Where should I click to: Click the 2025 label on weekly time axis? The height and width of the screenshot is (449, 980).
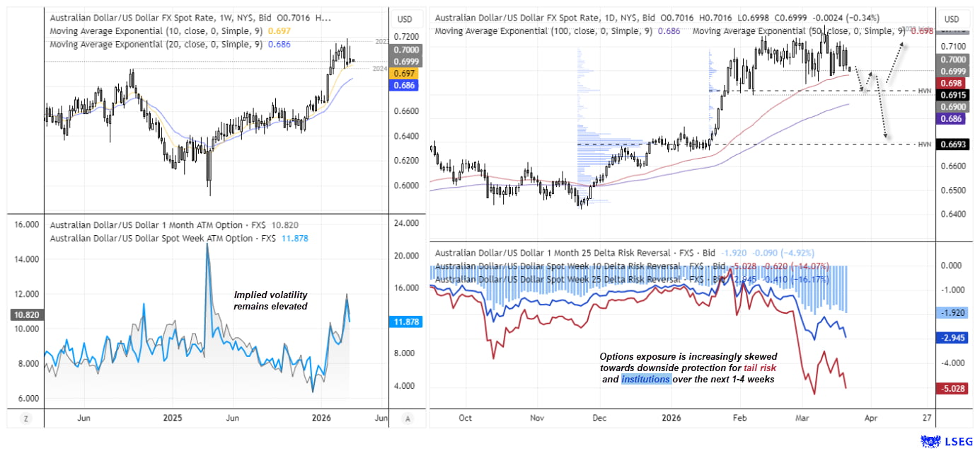(x=173, y=418)
